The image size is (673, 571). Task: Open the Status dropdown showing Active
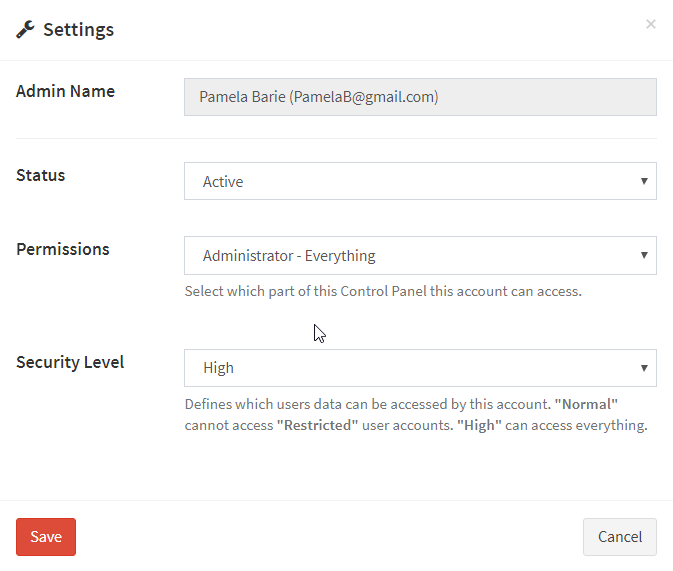point(420,181)
